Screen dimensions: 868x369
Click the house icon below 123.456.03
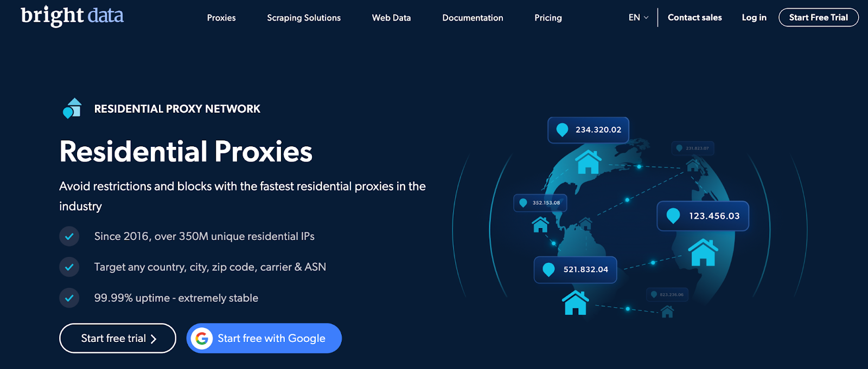pos(703,253)
